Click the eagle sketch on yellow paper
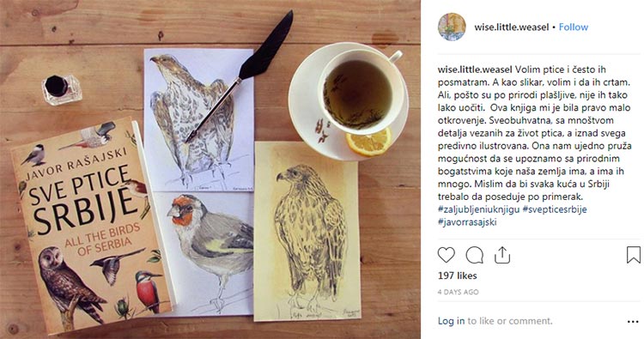644x339 pixels. coord(307,231)
